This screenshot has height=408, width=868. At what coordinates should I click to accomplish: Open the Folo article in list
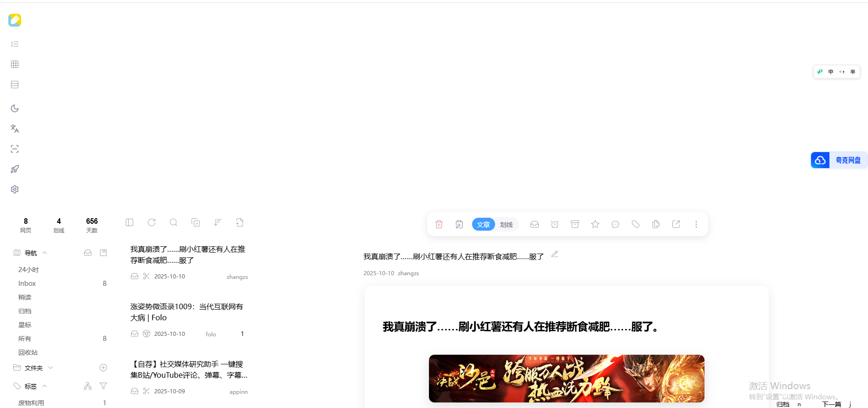coord(187,312)
